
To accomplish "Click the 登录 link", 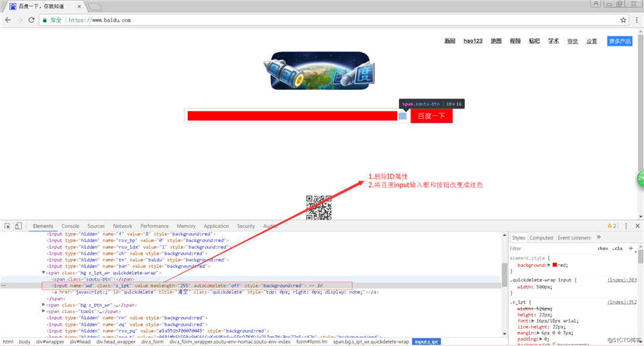I will point(572,41).
